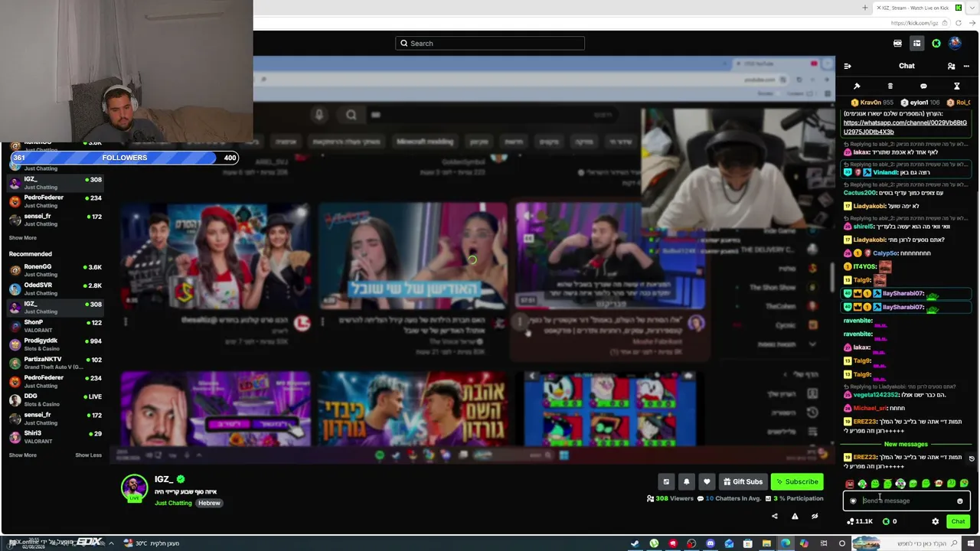
Task: Click the Windows Start button
Action: [x=971, y=543]
